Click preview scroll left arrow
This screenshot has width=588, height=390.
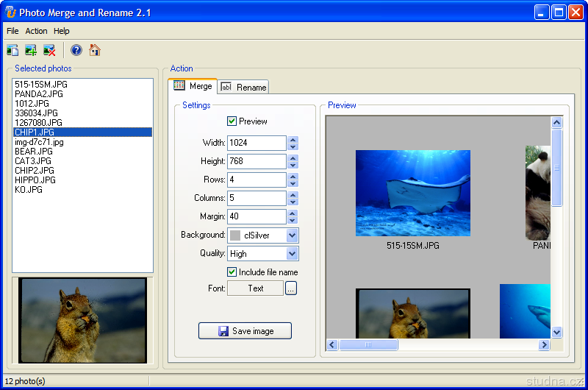coord(332,344)
